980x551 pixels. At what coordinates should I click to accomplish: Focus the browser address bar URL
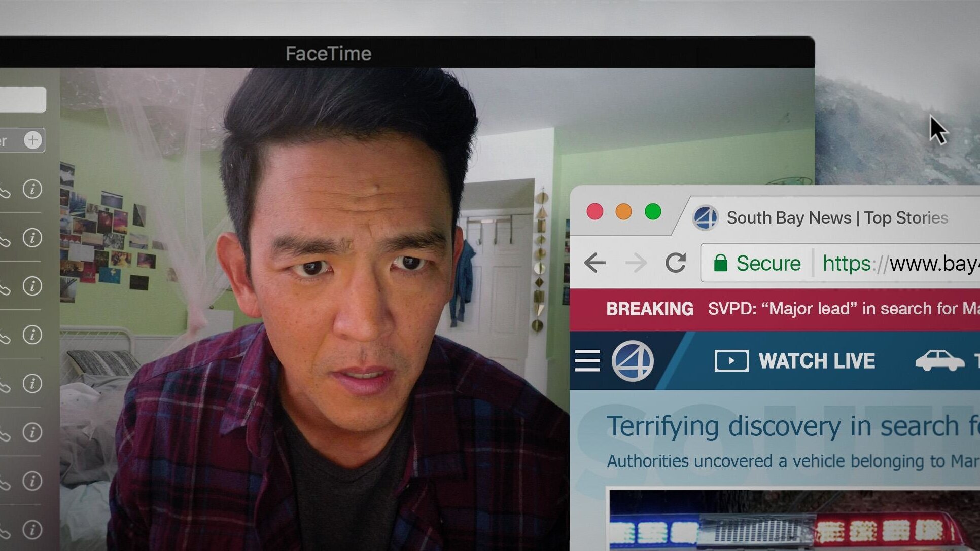pos(901,264)
